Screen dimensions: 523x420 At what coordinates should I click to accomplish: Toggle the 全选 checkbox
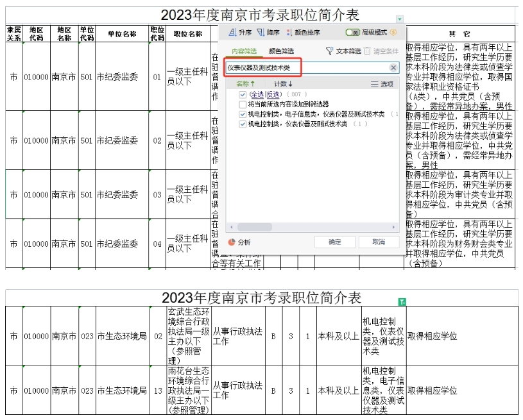pos(243,94)
